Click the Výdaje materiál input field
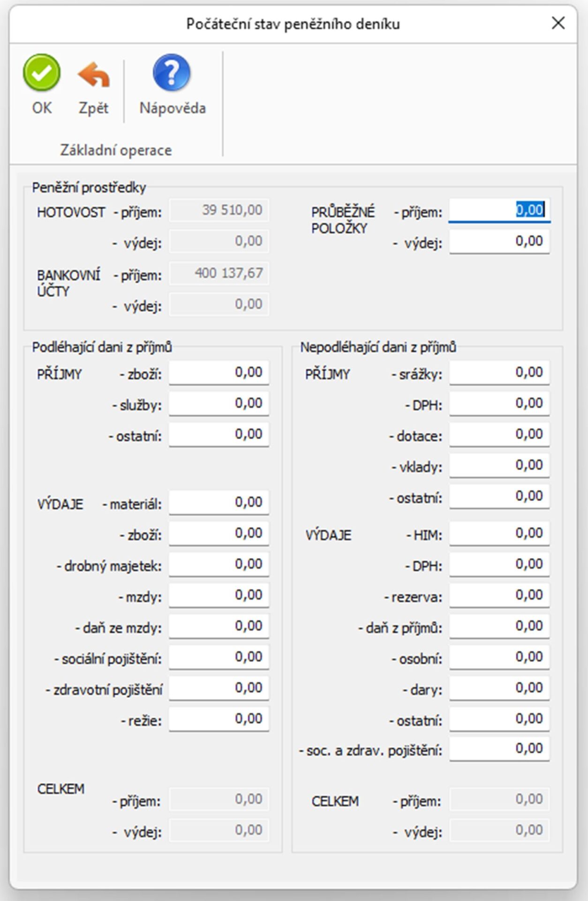588x901 pixels. (219, 503)
